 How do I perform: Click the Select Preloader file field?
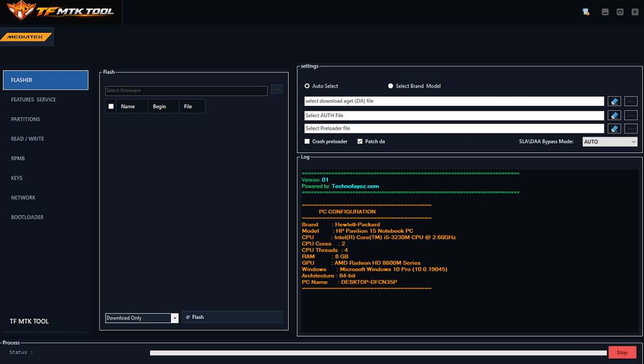coord(454,128)
